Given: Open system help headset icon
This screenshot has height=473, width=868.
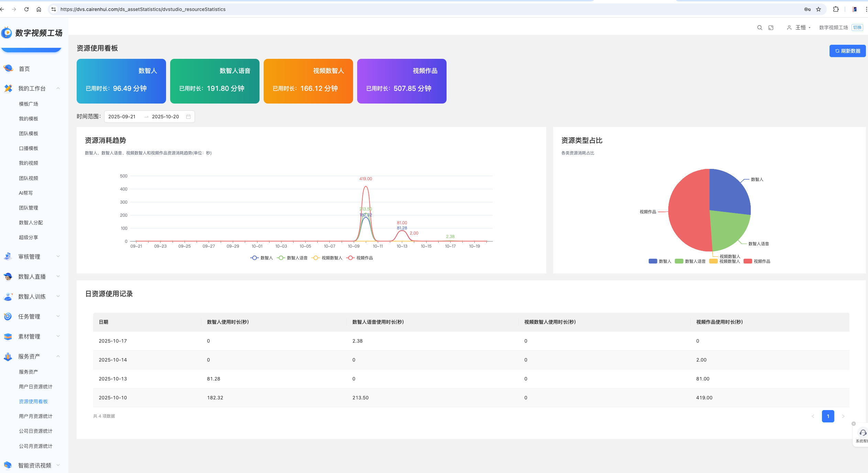Looking at the screenshot, I should point(862,433).
